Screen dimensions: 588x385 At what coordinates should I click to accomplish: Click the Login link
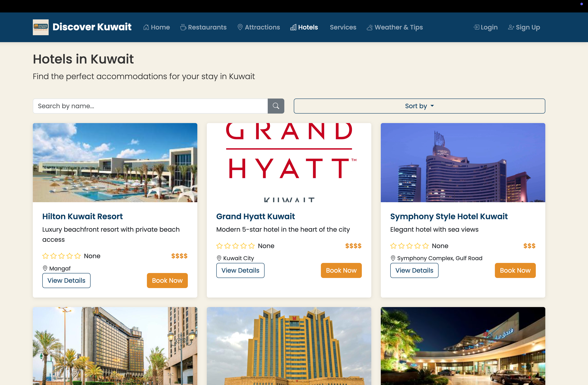pos(485,27)
